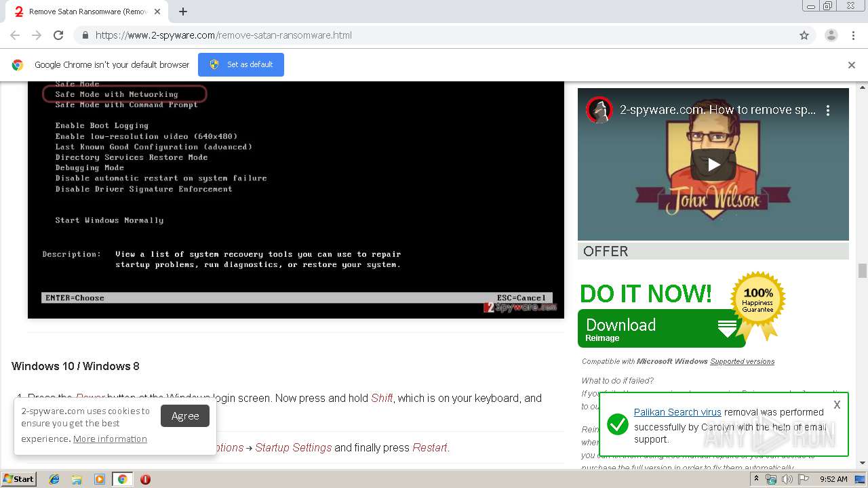Click the Windows 10 / Windows 8 heading
The height and width of the screenshot is (488, 868).
[75, 366]
